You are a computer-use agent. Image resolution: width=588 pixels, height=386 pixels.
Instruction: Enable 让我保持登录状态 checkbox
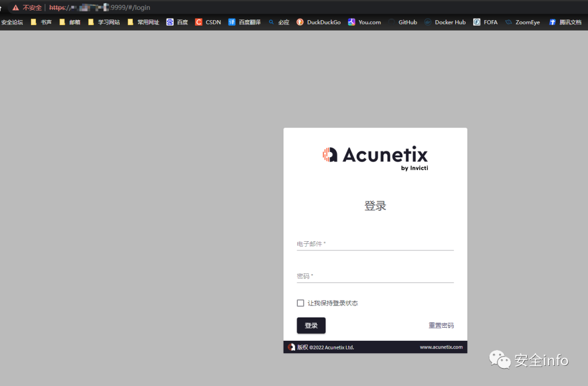301,303
